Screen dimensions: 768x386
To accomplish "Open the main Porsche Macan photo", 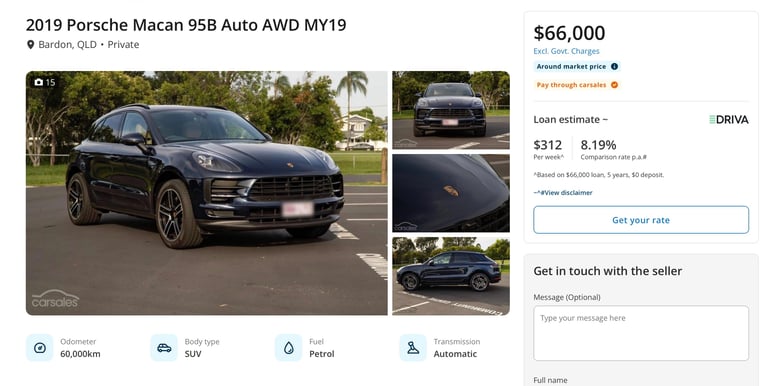I will tap(207, 193).
